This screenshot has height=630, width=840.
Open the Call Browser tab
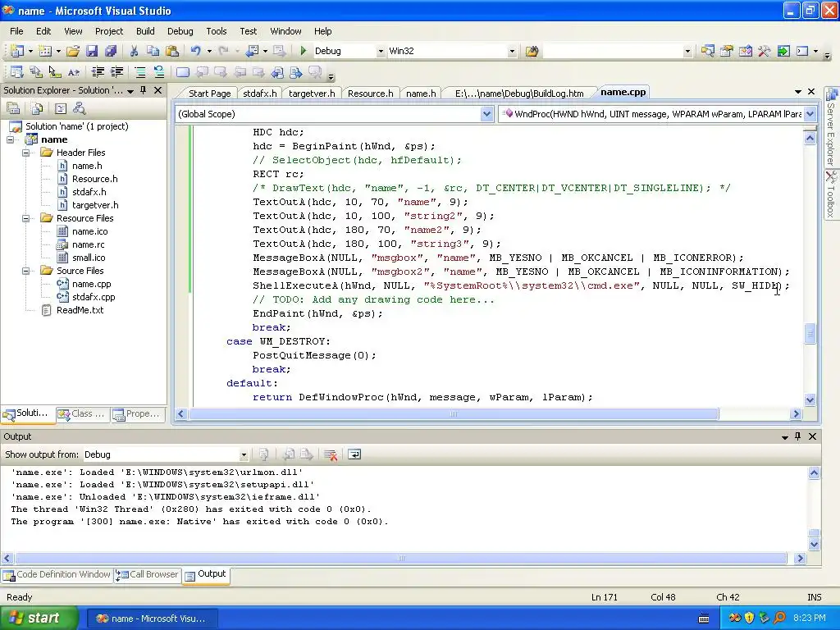click(x=148, y=575)
